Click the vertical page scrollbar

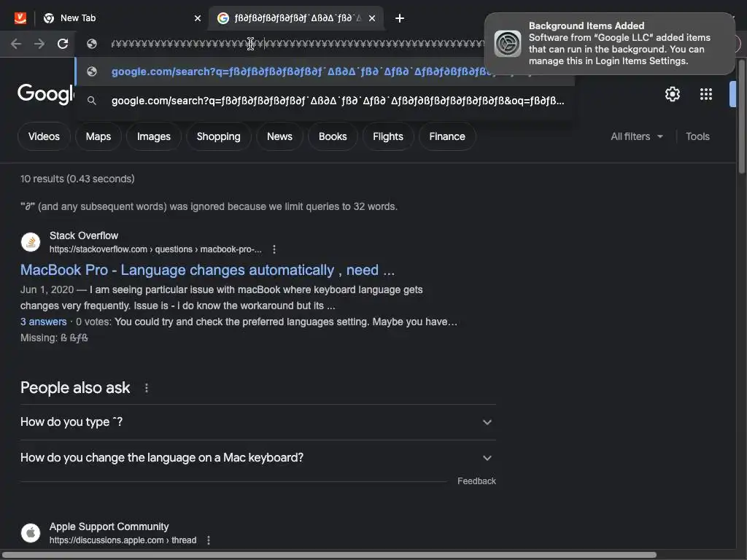(x=742, y=116)
